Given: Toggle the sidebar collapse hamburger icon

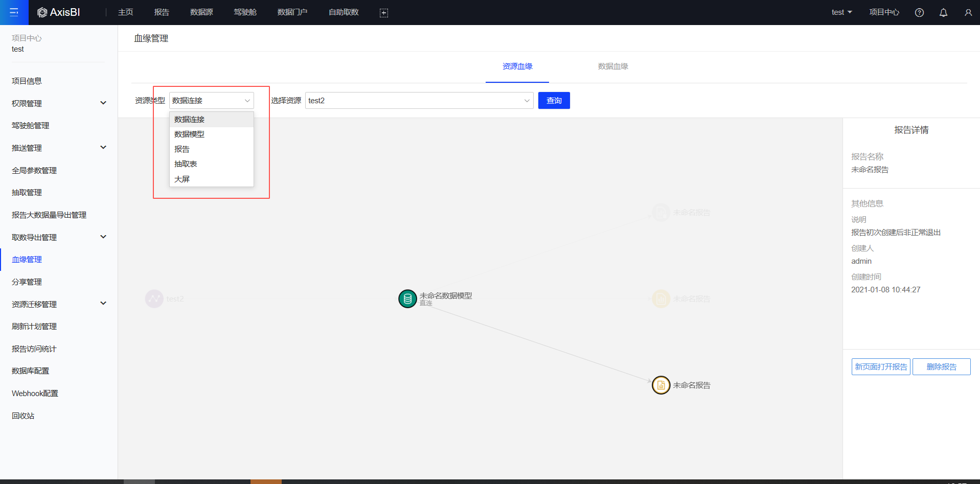Looking at the screenshot, I should (14, 12).
